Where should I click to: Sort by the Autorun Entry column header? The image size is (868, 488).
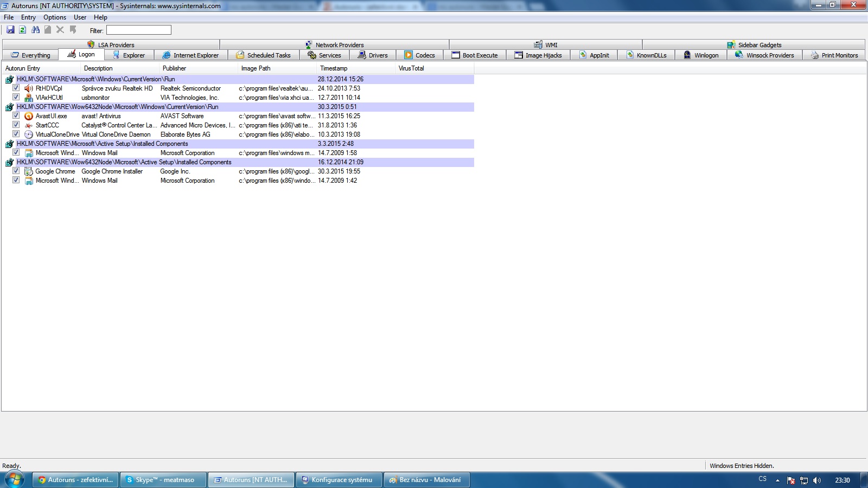point(42,68)
